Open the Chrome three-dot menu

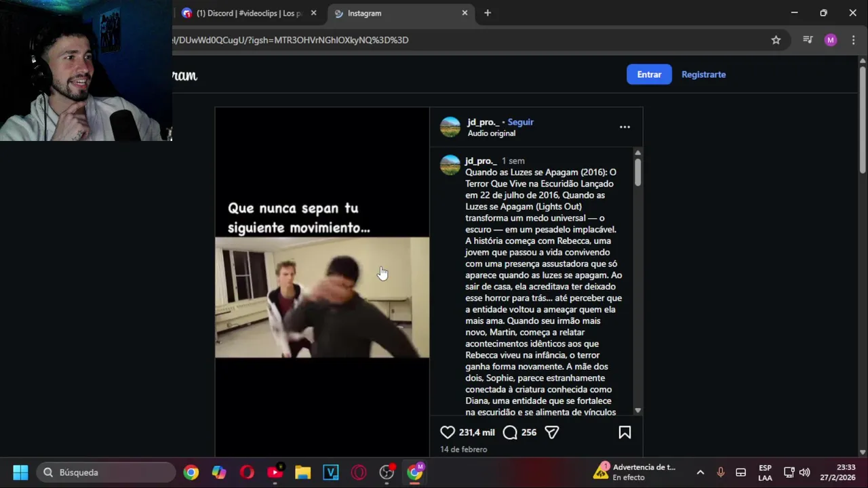point(853,40)
